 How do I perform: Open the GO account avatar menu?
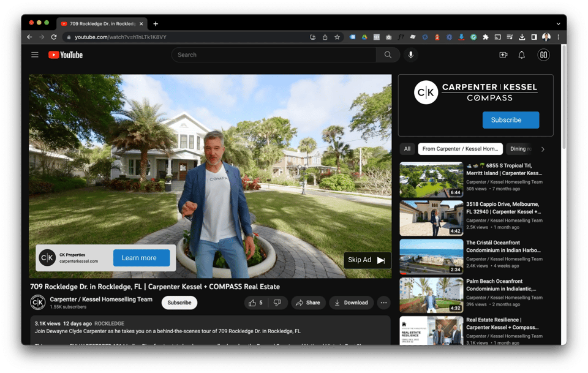click(543, 55)
